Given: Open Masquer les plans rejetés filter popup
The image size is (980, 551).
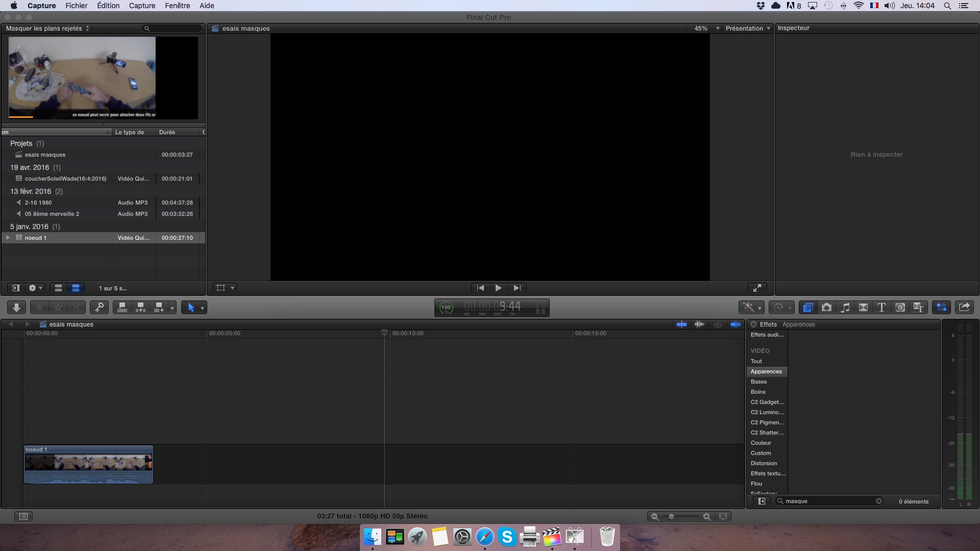Looking at the screenshot, I should [x=47, y=29].
